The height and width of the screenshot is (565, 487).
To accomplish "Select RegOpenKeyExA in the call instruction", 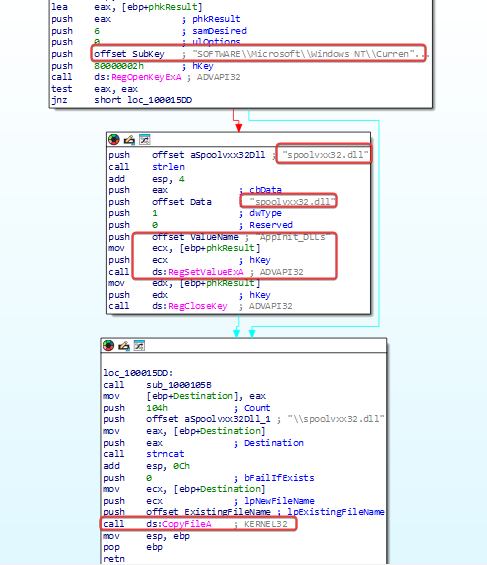I will (146, 77).
